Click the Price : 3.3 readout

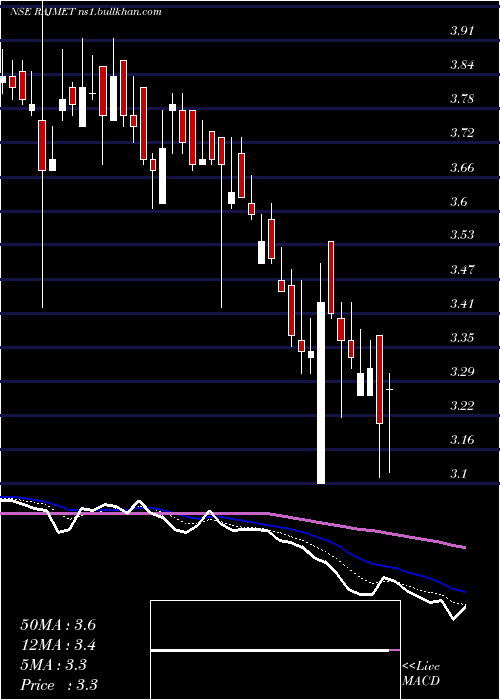(x=59, y=685)
